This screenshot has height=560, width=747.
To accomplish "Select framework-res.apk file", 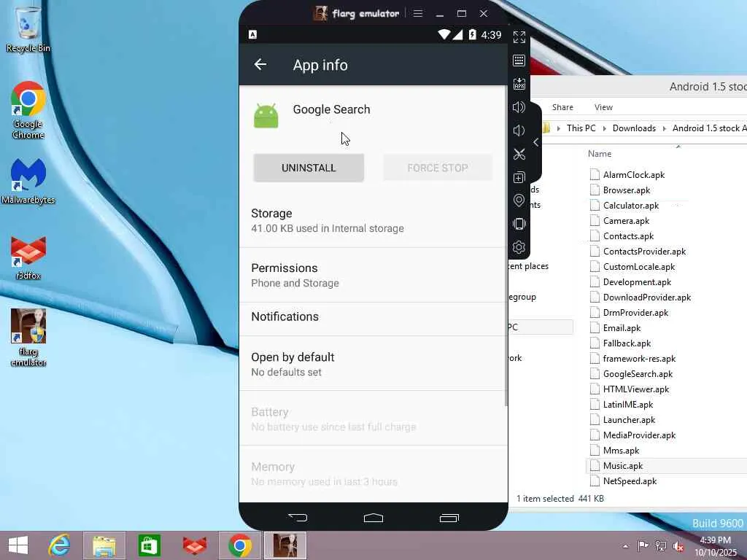I will [x=639, y=359].
